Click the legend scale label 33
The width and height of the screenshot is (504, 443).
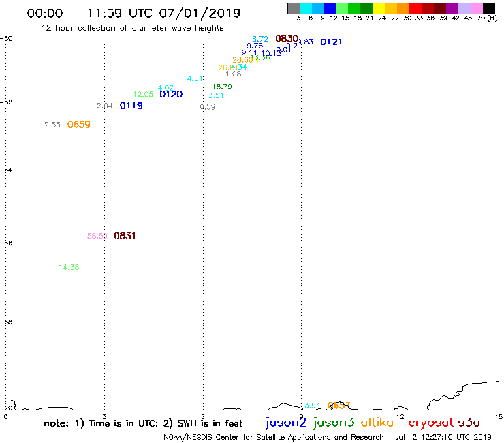(419, 18)
